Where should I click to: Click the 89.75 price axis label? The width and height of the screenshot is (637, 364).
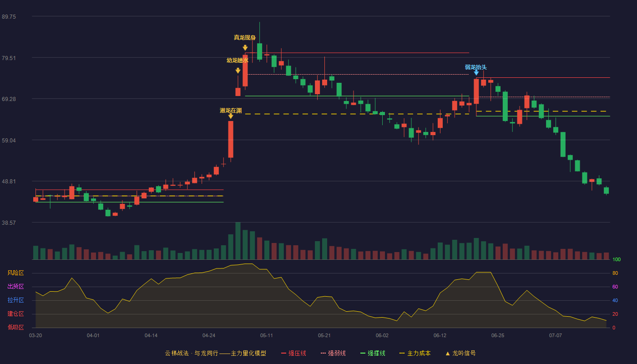pyautogui.click(x=9, y=16)
